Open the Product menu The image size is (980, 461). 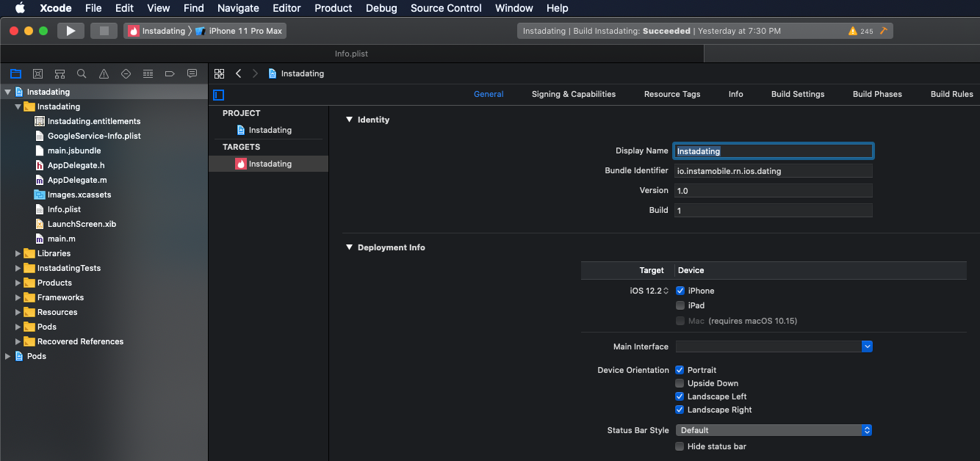tap(334, 8)
